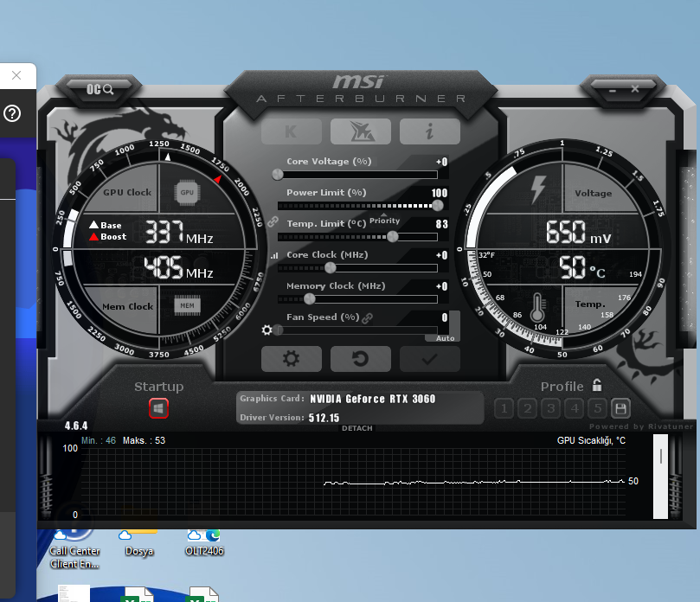Screen dimensions: 700x602
Task: Click the Priority temp limit toggle
Action: pyautogui.click(x=384, y=220)
